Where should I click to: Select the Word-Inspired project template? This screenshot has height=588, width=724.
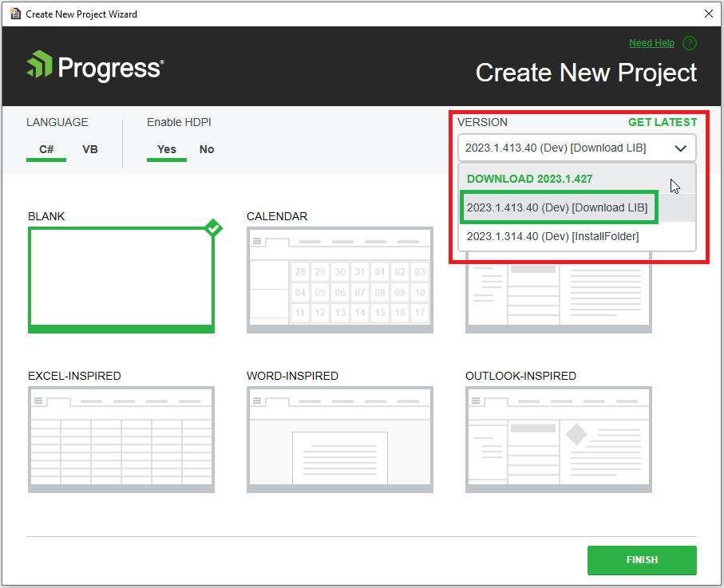(340, 440)
